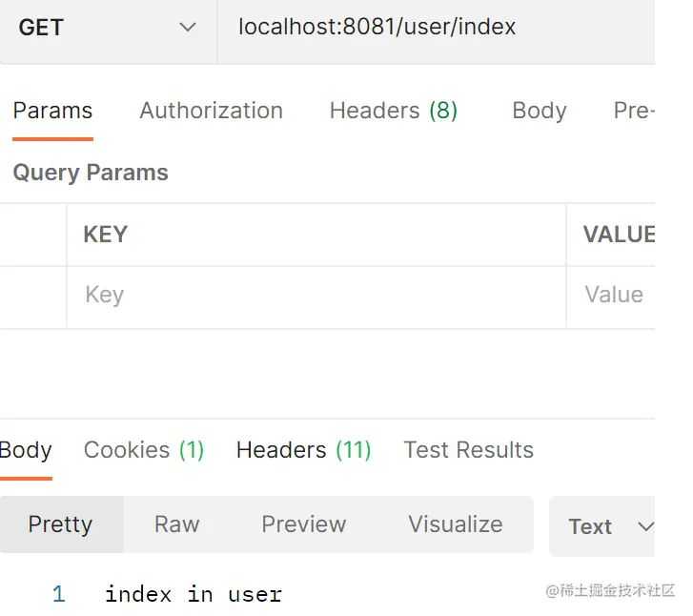The height and width of the screenshot is (616, 693).
Task: Switch to the Raw response view
Action: [x=176, y=524]
